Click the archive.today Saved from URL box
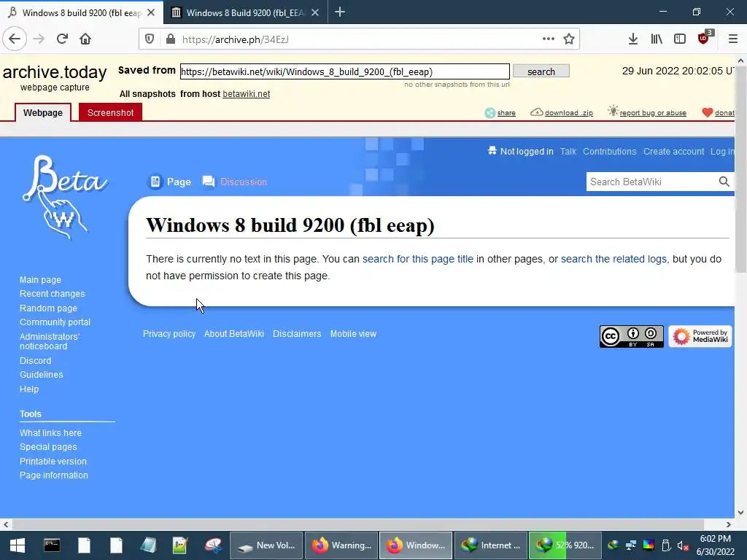 coord(344,71)
